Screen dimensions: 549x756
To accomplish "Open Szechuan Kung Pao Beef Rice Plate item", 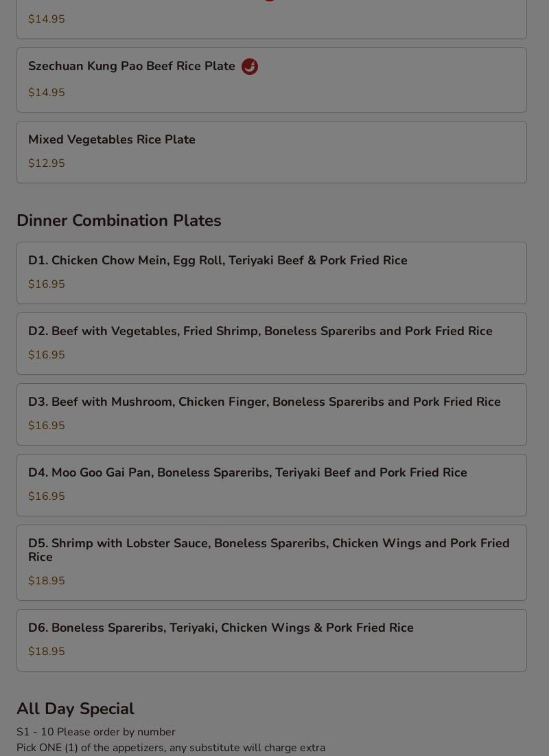I will point(271,80).
